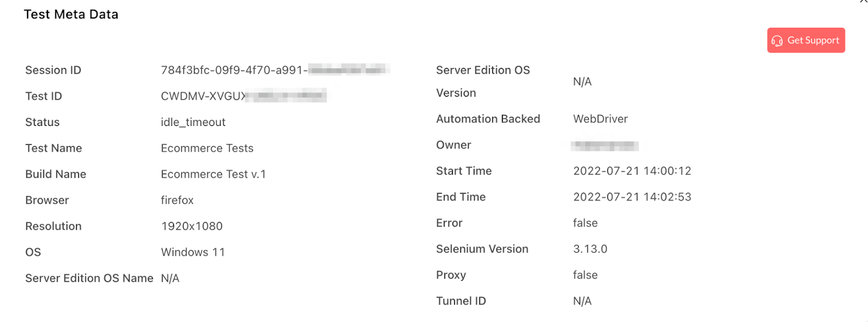Select the Start Time timestamp

tap(632, 171)
